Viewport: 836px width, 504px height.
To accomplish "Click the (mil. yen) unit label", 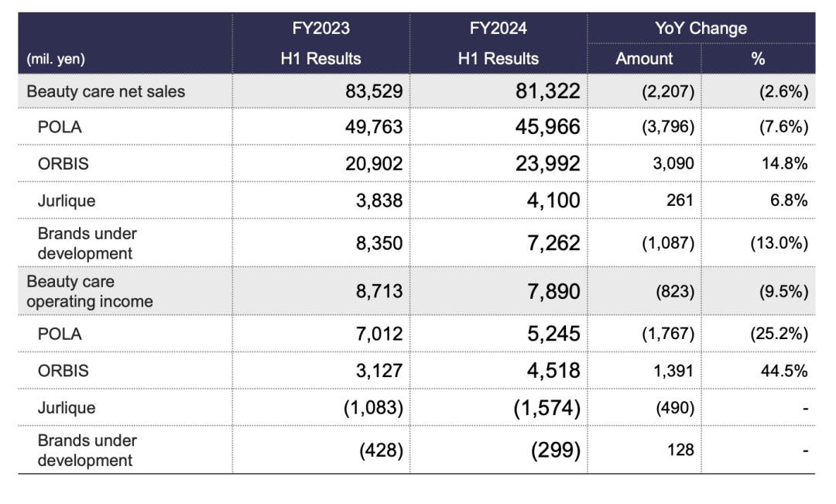I will [x=56, y=59].
